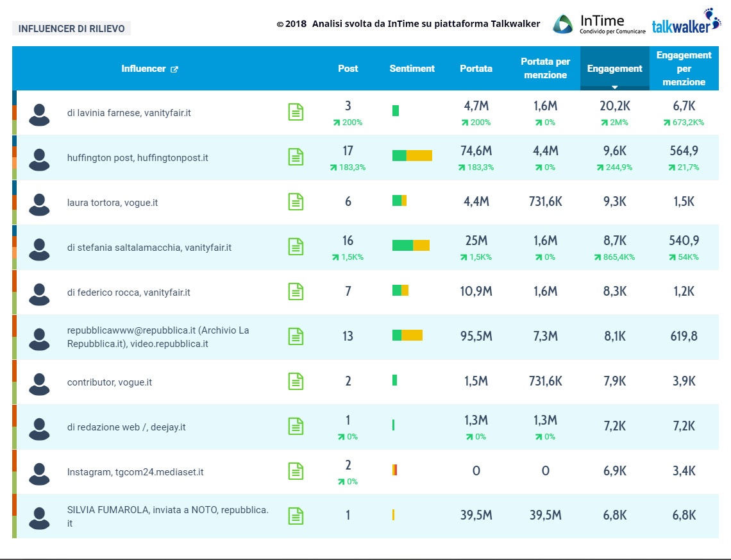Screen dimensions: 731x560
Task: Click avatar of di redazione web deejay.it
Action: coord(39,429)
